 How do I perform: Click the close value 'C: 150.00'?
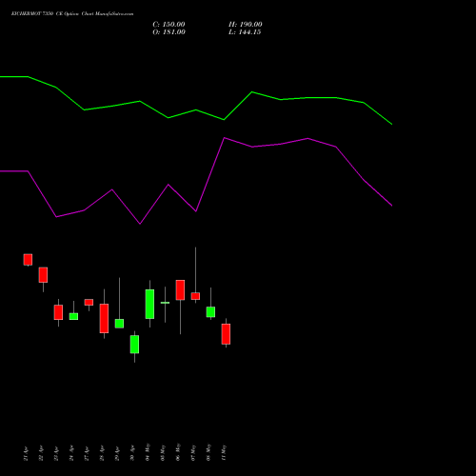(169, 25)
